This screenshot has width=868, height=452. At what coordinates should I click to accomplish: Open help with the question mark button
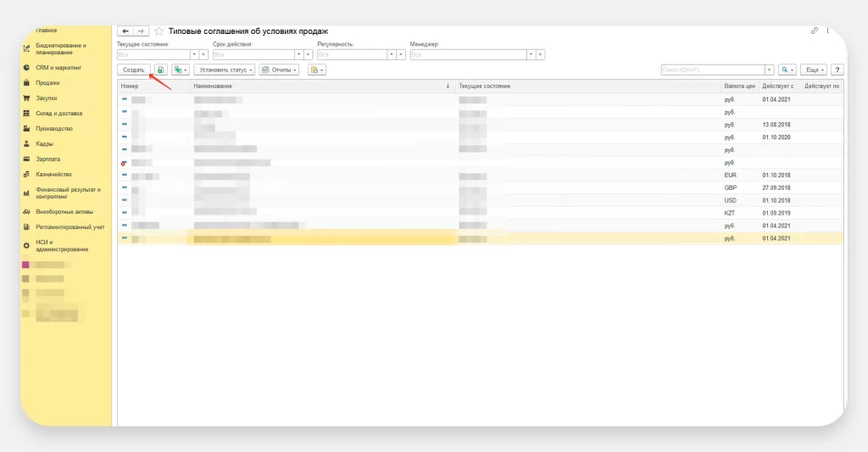click(x=837, y=70)
